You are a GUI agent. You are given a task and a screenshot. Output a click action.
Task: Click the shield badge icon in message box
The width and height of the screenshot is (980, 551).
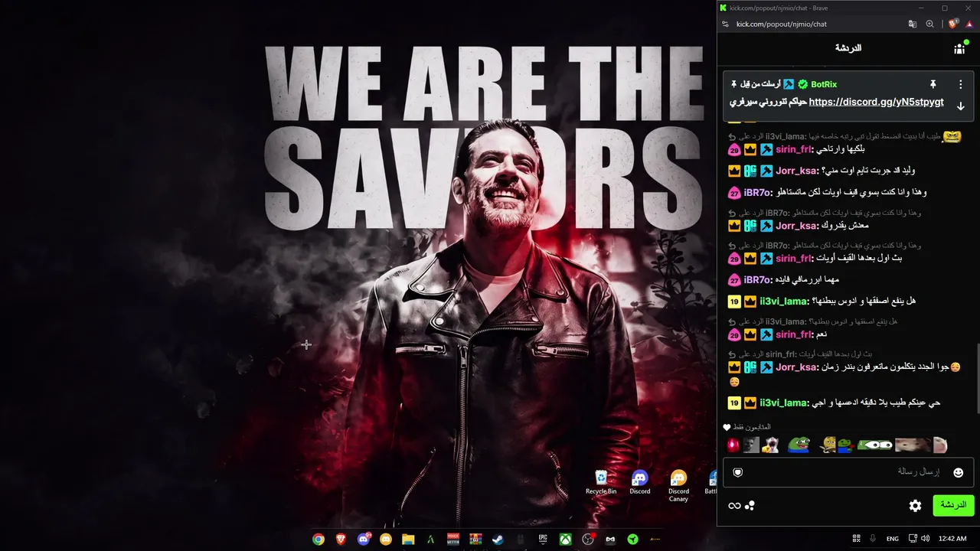(x=738, y=472)
